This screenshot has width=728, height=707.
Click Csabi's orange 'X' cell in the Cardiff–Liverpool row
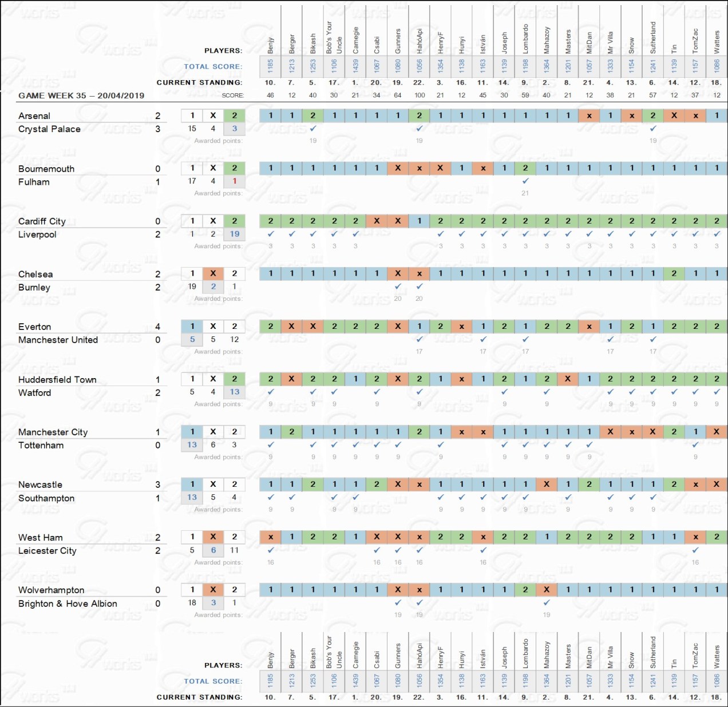377,221
